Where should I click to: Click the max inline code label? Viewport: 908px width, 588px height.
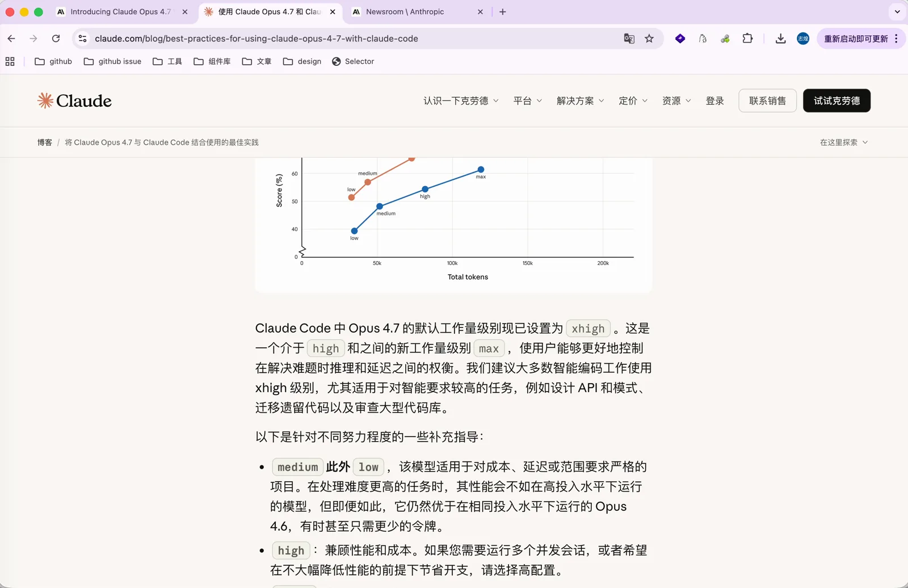coord(489,348)
